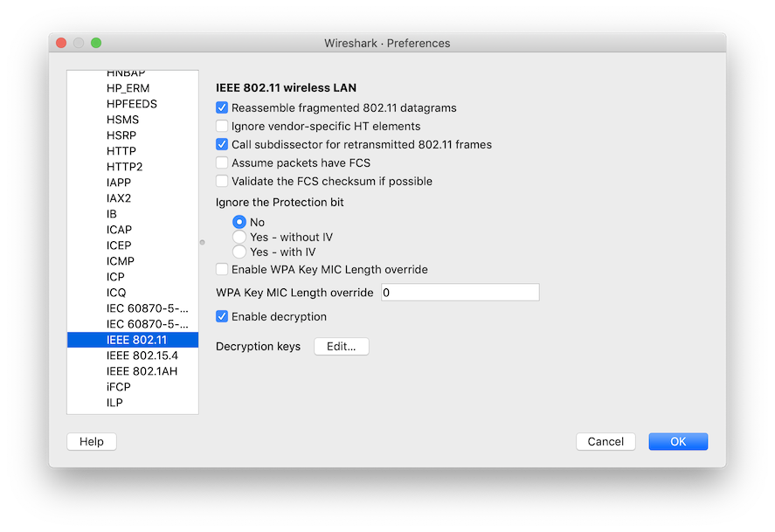
Task: Enable Ignore vendor-specific HT elements
Action: (222, 126)
